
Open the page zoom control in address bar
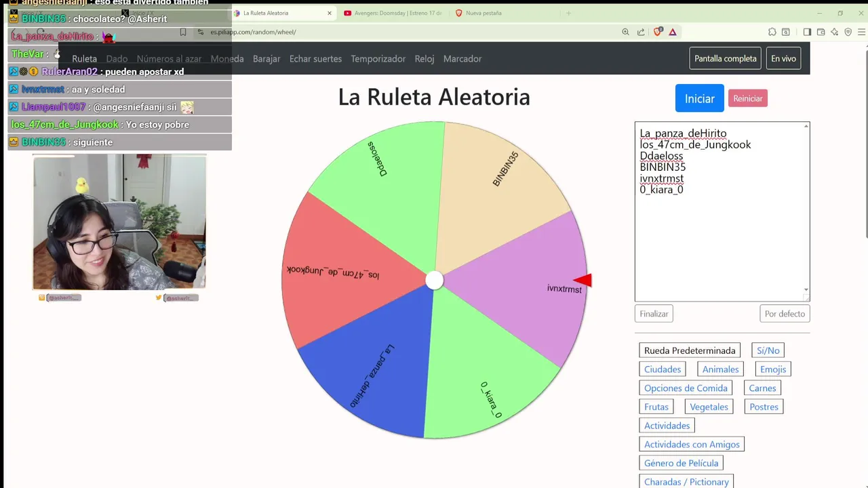point(625,32)
